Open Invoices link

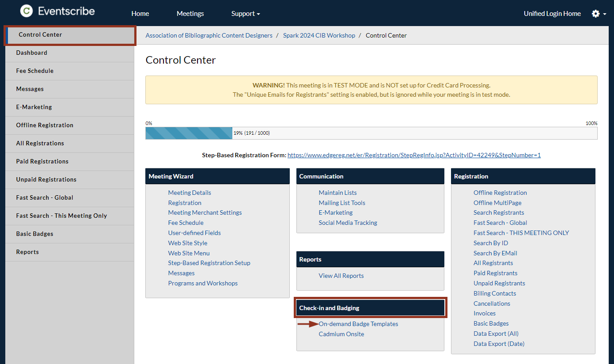[485, 313]
